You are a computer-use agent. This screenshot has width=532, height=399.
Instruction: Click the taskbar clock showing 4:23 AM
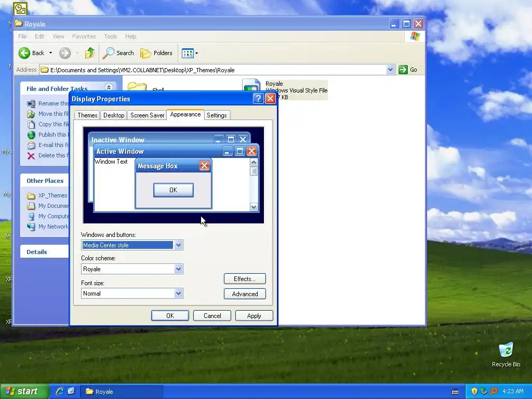coord(513,391)
